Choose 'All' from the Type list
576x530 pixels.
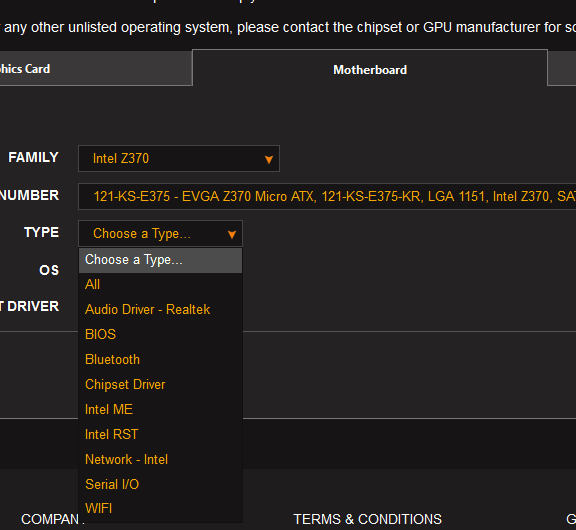tap(160, 285)
